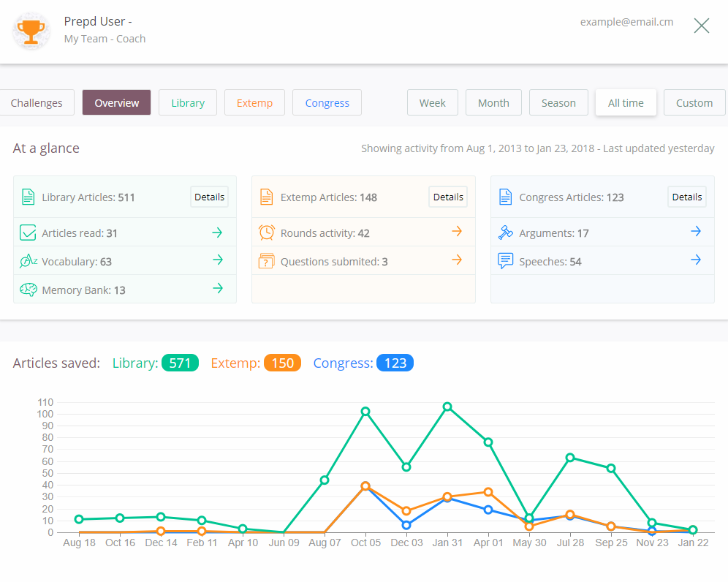
Task: Click the Library data point at Aug 18
Action: (79, 519)
